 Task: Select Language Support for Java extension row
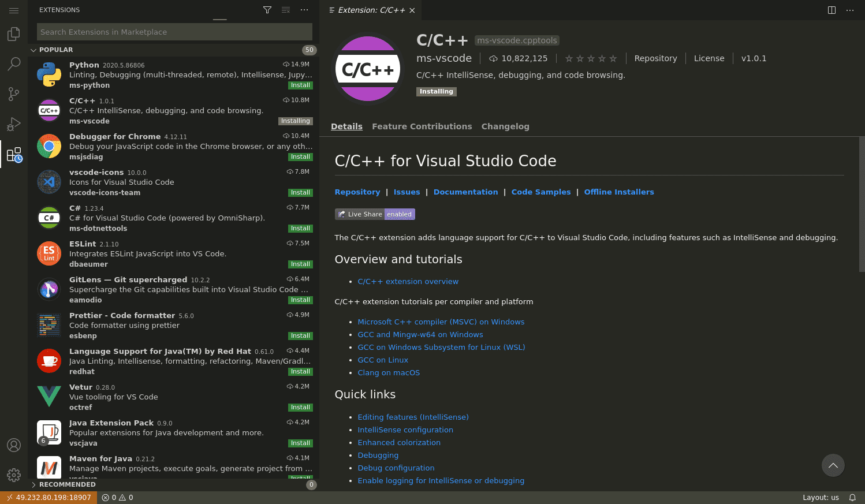pos(173,361)
